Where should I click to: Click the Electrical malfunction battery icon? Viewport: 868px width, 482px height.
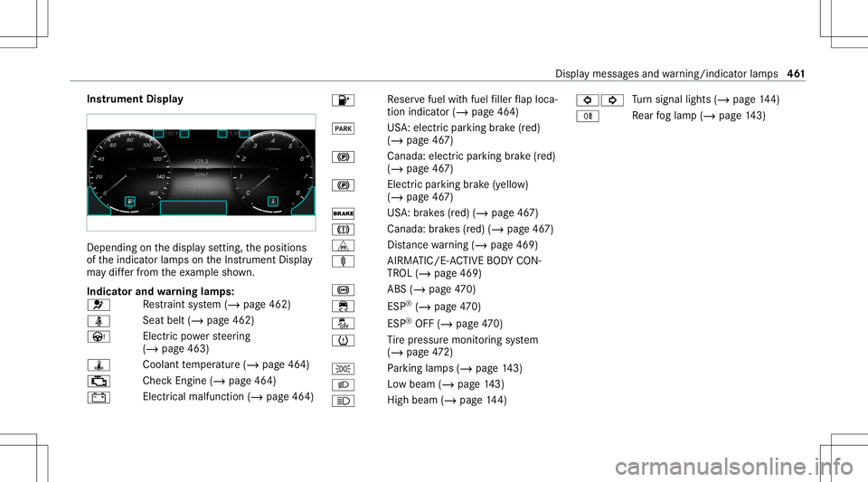point(99,397)
